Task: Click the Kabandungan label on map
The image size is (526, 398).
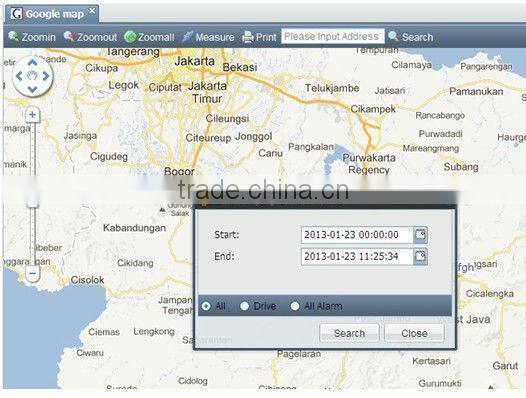Action: (x=135, y=228)
